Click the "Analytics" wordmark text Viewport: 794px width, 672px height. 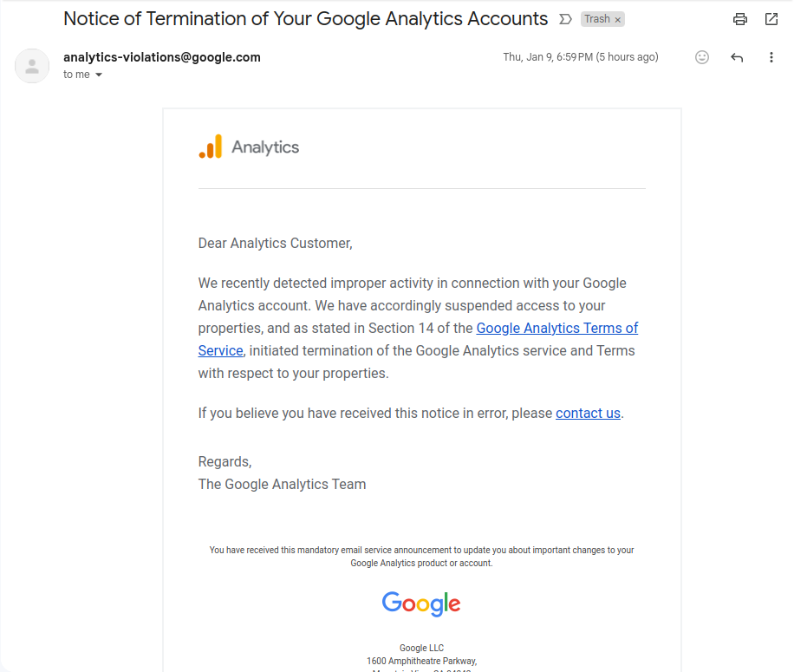[x=265, y=147]
